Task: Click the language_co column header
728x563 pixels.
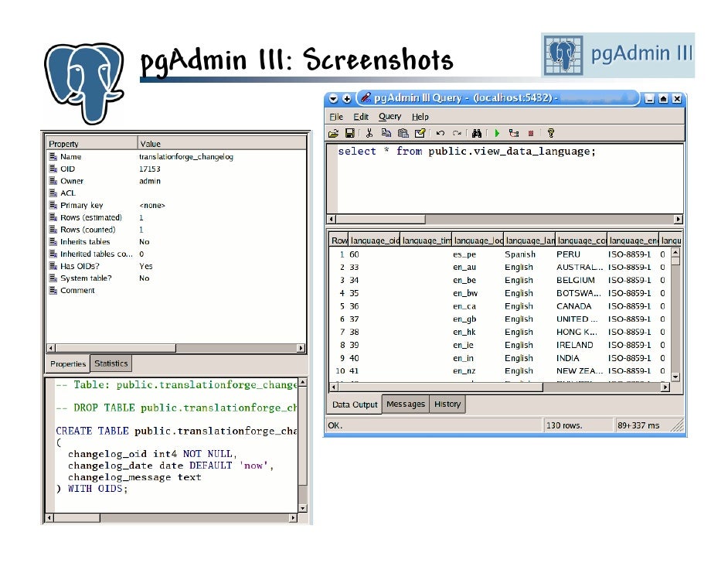Action: point(582,241)
